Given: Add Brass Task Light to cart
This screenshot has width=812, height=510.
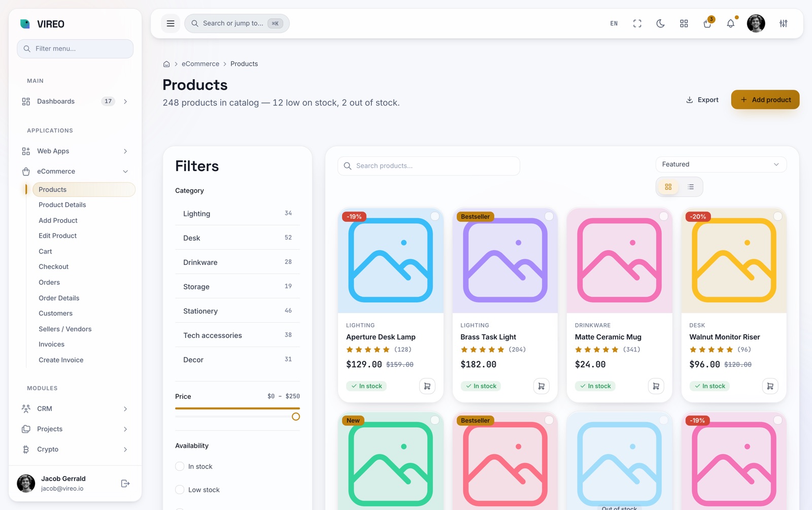Looking at the screenshot, I should [542, 386].
